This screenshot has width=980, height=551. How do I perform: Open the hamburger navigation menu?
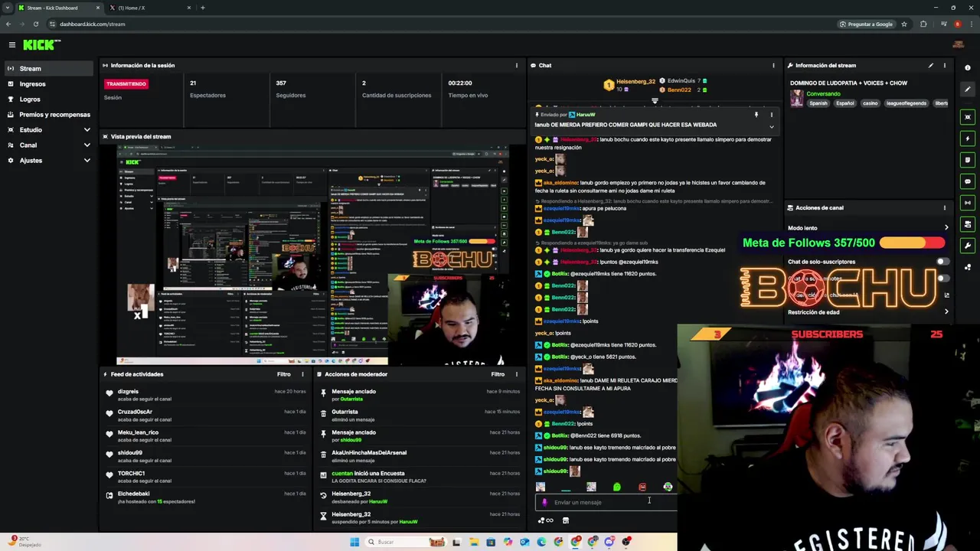coord(11,45)
